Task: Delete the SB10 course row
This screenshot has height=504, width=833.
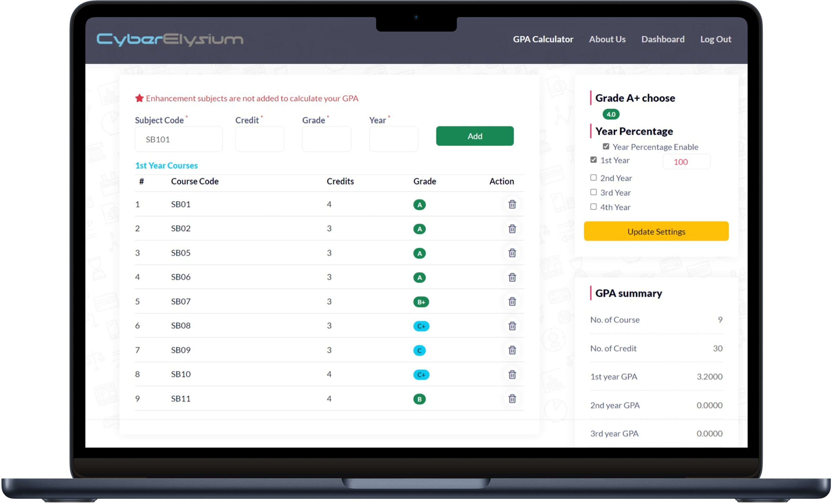Action: click(x=512, y=374)
